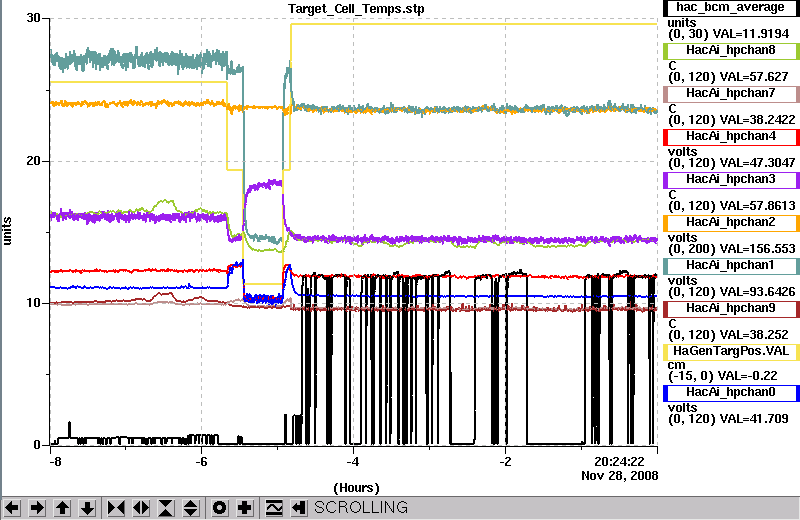Click the pan left arrow button
Image resolution: width=800 pixels, height=520 pixels.
(12, 508)
